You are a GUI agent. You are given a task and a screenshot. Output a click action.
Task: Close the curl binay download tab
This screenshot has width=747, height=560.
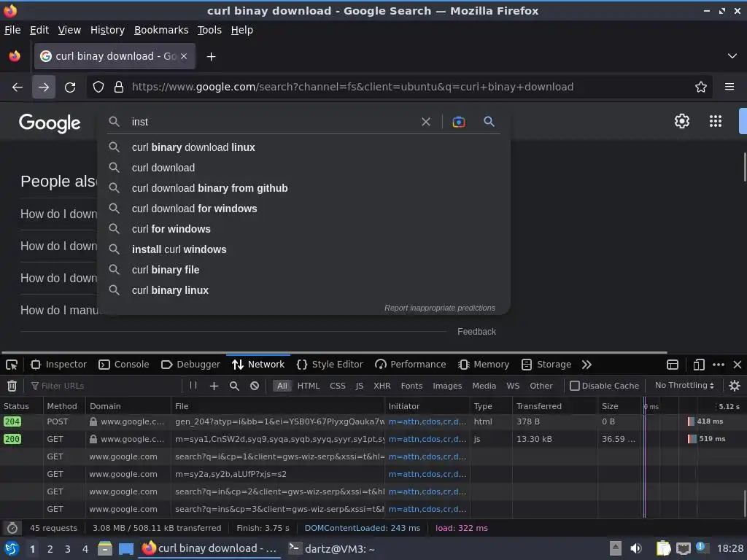coord(184,56)
